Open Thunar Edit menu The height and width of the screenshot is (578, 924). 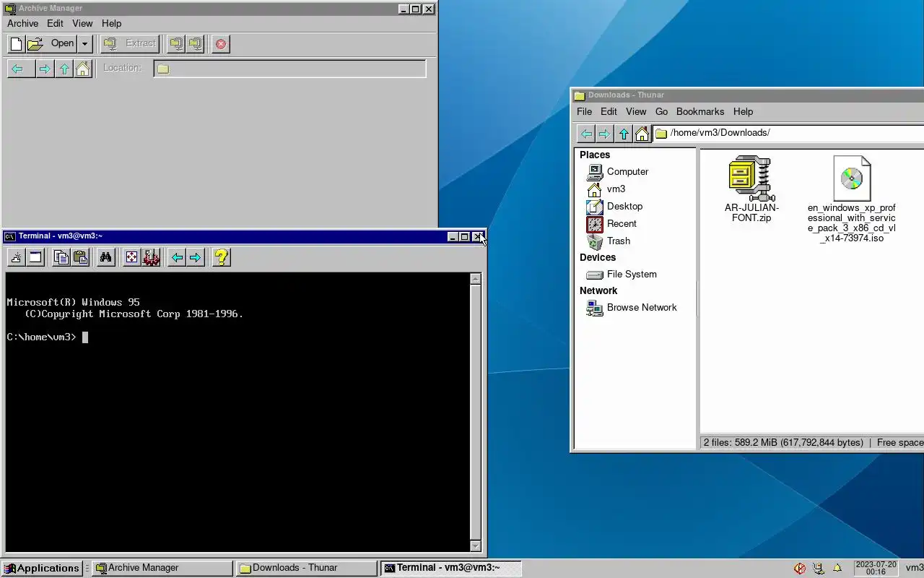point(609,111)
